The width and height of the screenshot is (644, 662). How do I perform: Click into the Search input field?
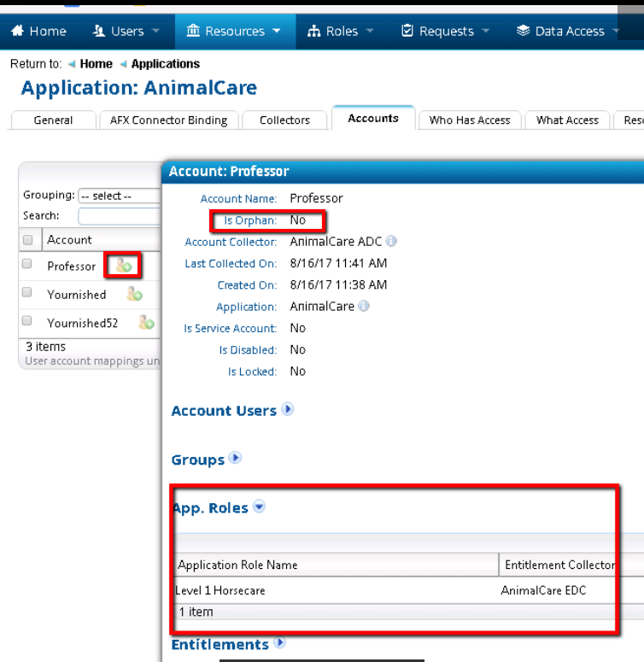click(120, 216)
